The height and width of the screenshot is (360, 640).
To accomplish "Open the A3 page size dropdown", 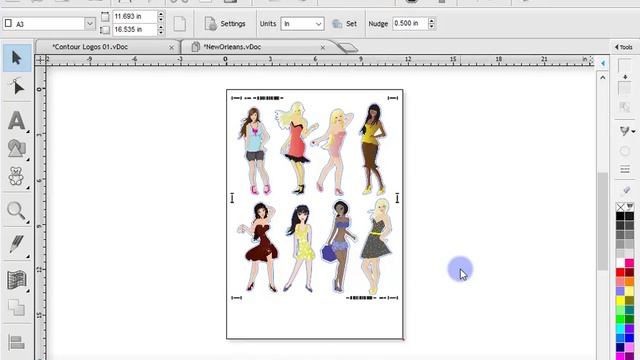I will pyautogui.click(x=90, y=24).
